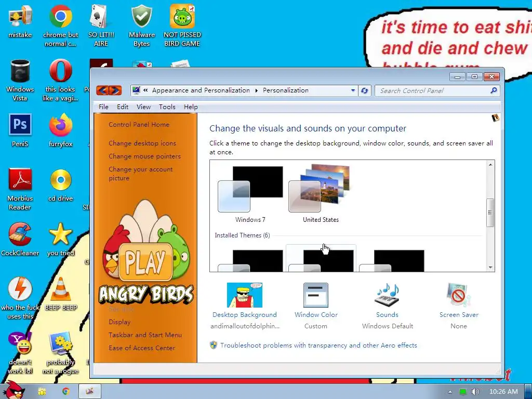This screenshot has width=532, height=399.
Task: Open the View menu
Action: (143, 107)
